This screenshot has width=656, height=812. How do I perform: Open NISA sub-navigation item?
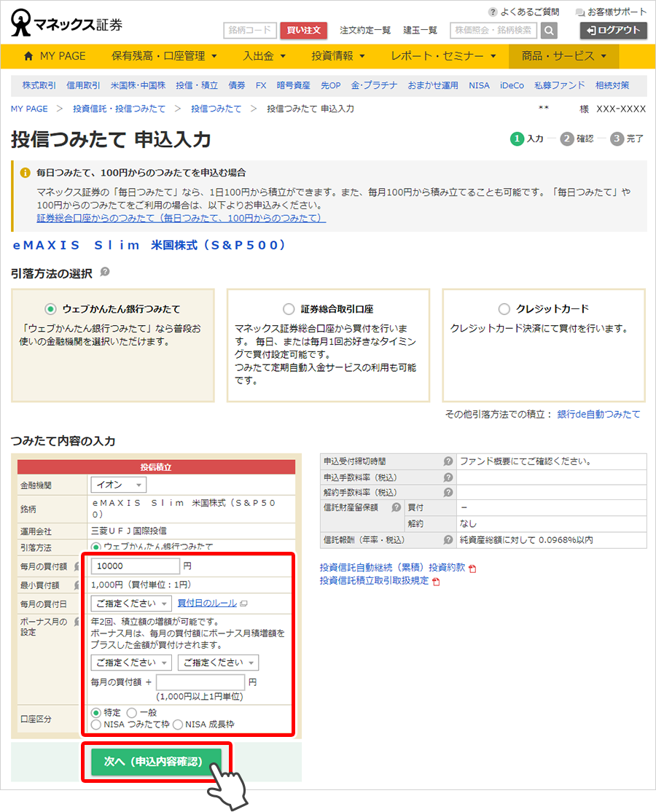coord(479,85)
